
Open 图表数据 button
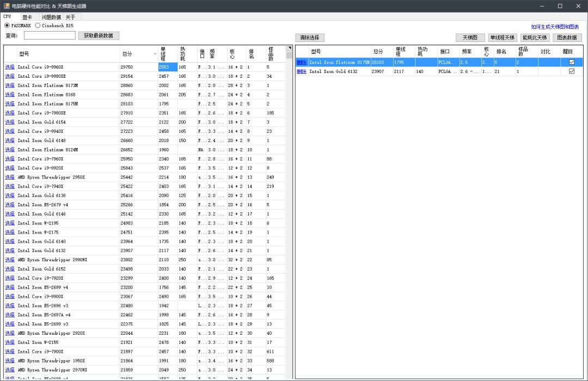point(567,38)
